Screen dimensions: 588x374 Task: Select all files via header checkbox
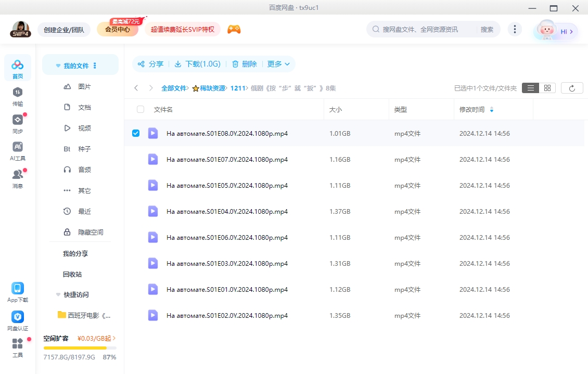tap(139, 109)
